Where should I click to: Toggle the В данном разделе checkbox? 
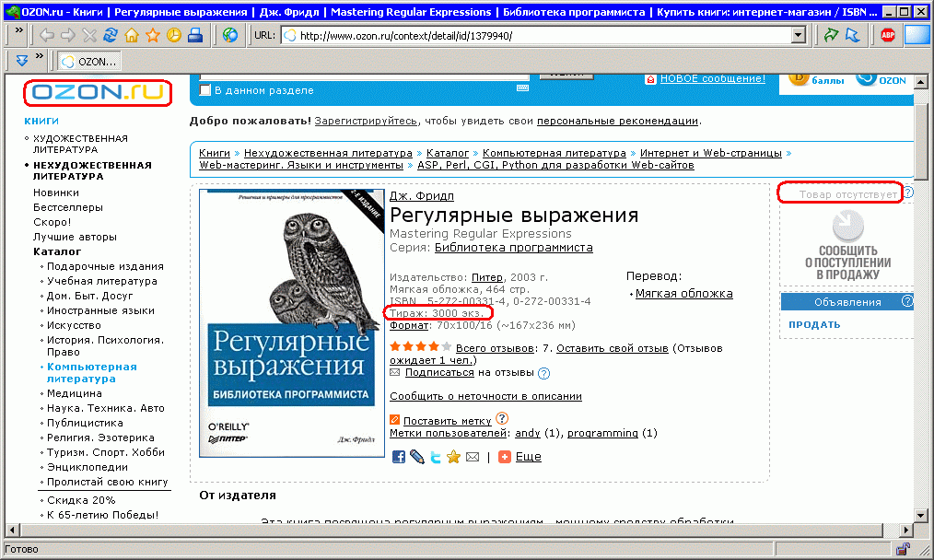click(x=204, y=90)
